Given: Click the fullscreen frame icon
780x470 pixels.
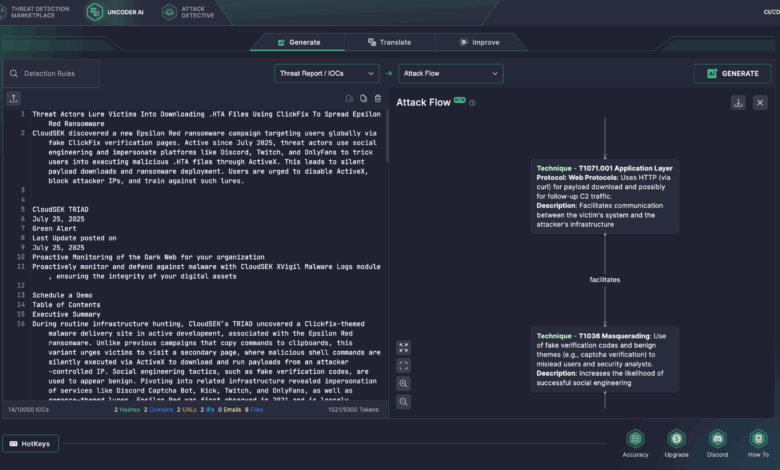Looking at the screenshot, I should (403, 366).
